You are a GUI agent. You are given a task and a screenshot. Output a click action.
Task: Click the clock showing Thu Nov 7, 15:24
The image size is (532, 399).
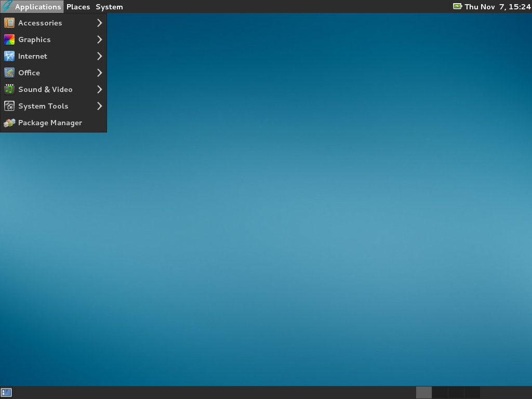(x=497, y=6)
